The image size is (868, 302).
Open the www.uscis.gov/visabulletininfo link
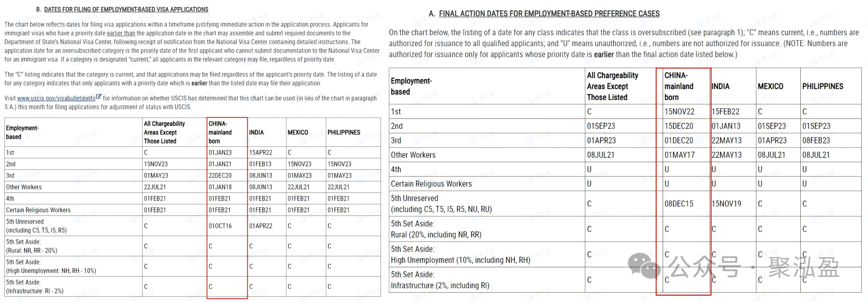[x=56, y=98]
